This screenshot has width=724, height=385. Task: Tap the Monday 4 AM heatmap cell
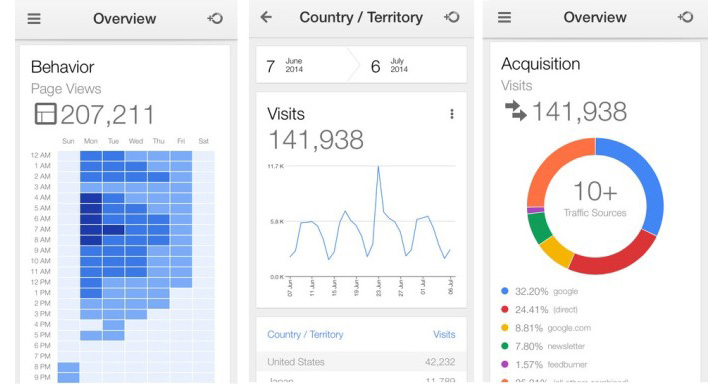[x=91, y=198]
